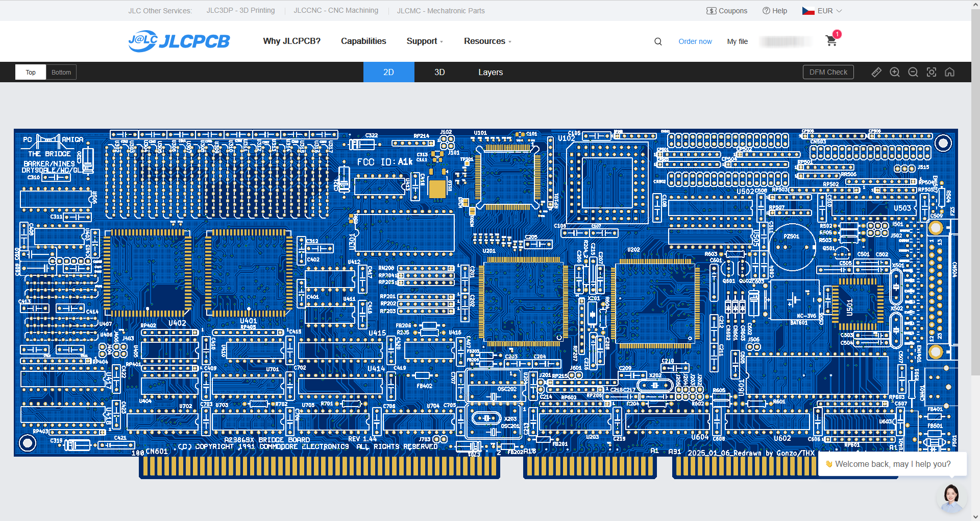This screenshot has height=521, width=980.
Task: Switch to 2D view tab
Action: 388,72
